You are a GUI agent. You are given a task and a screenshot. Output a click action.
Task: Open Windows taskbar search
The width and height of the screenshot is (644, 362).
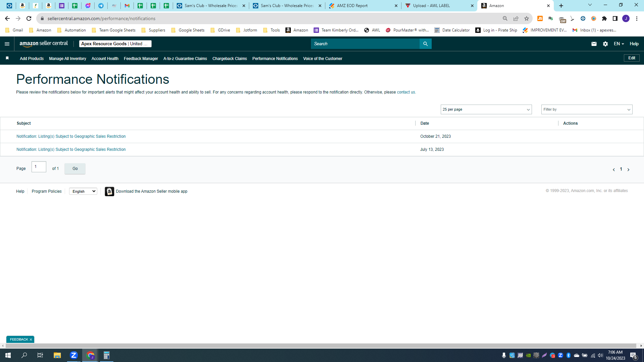tap(24, 355)
